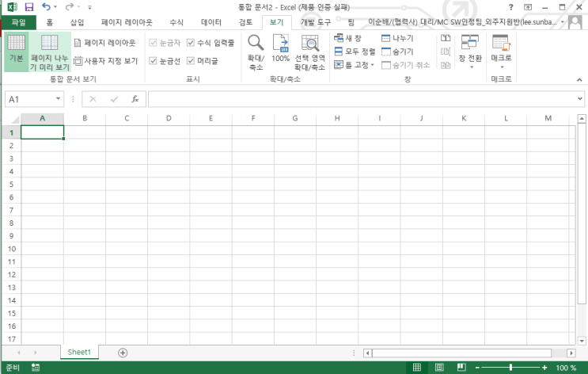Click macro recording icon in status bar
This screenshot has height=374, width=588.
(36, 367)
